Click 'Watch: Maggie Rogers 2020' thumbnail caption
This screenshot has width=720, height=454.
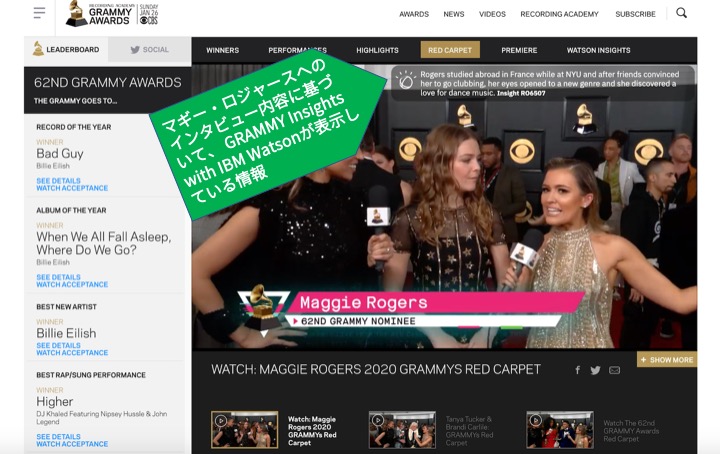pos(312,431)
